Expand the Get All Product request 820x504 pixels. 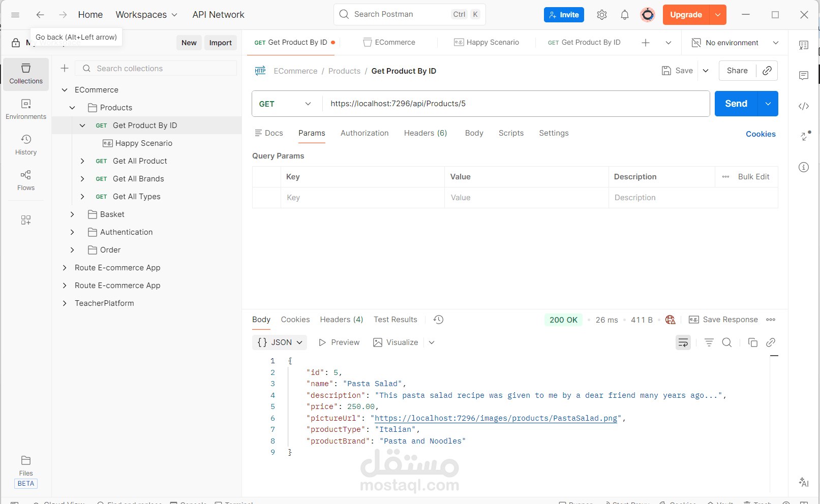click(x=82, y=161)
